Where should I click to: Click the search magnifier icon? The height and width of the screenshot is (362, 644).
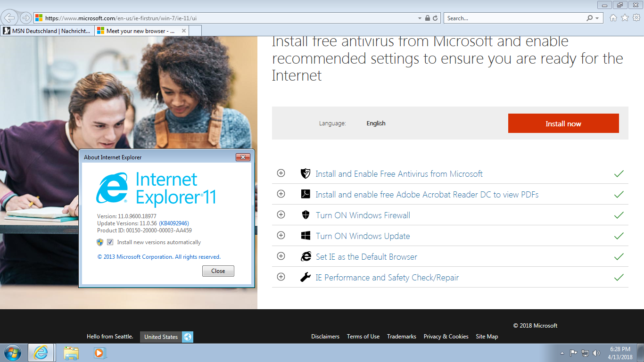pos(590,18)
